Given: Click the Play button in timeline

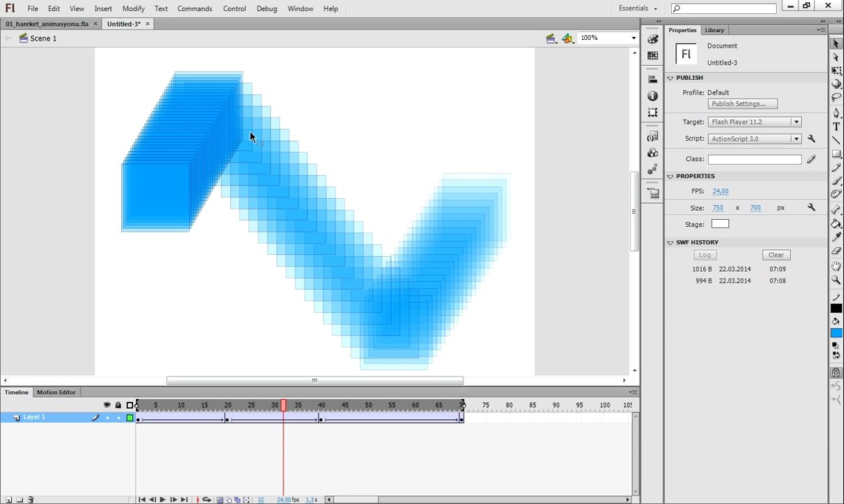Looking at the screenshot, I should (162, 500).
